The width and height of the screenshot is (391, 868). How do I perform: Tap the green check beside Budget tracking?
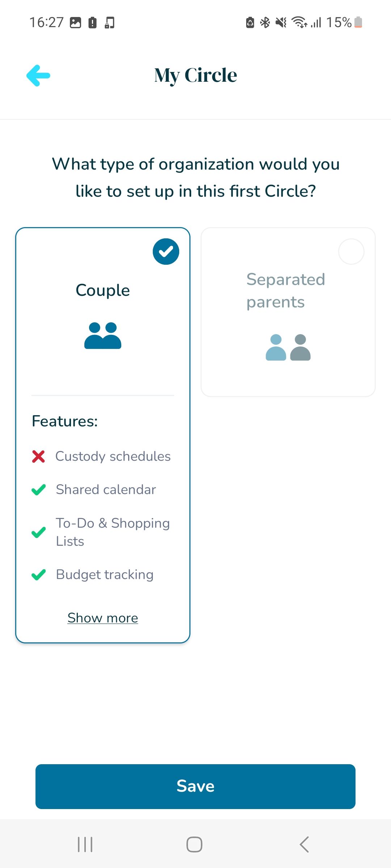(x=39, y=574)
